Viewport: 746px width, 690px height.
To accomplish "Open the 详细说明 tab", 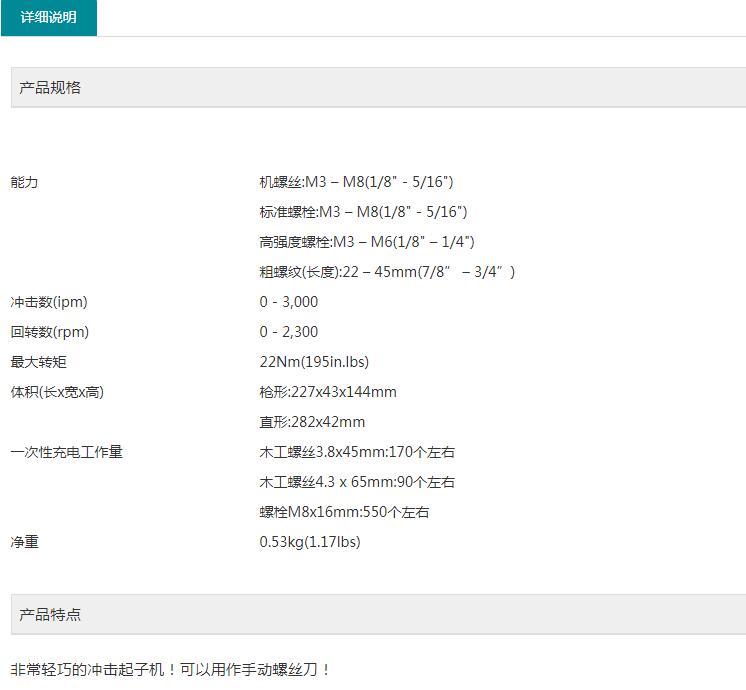I will click(x=49, y=18).
